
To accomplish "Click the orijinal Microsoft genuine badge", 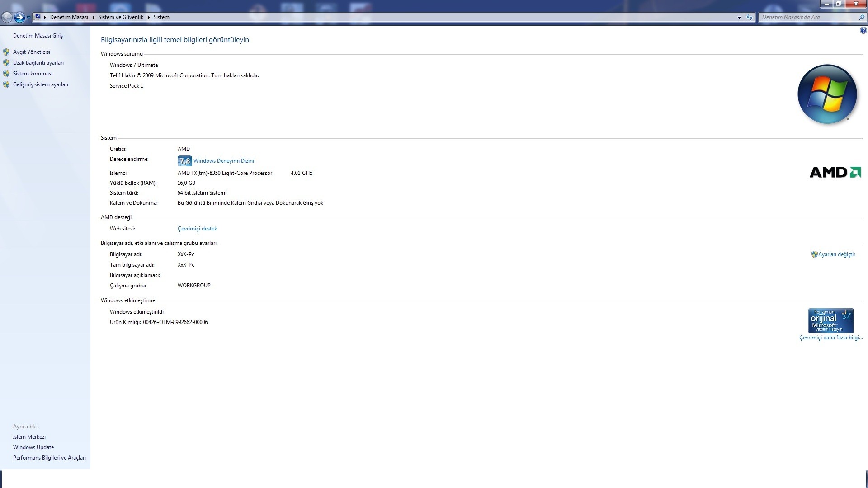I will 830,321.
